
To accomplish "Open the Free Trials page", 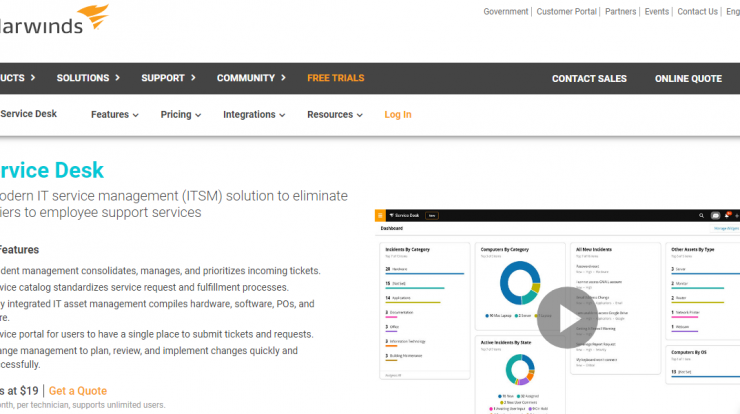I will click(x=336, y=78).
